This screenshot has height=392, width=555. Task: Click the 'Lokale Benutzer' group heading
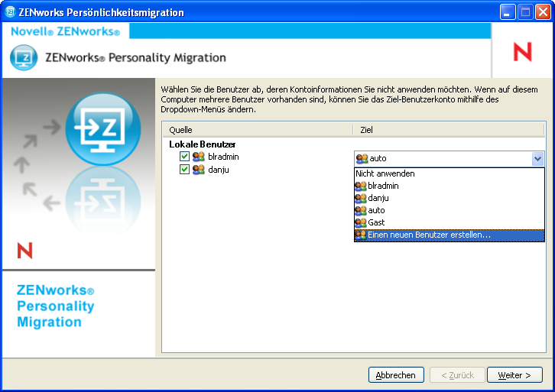202,144
